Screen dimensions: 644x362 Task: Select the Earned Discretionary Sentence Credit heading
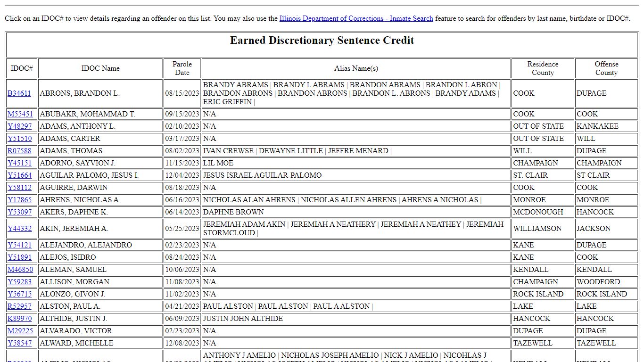[322, 41]
